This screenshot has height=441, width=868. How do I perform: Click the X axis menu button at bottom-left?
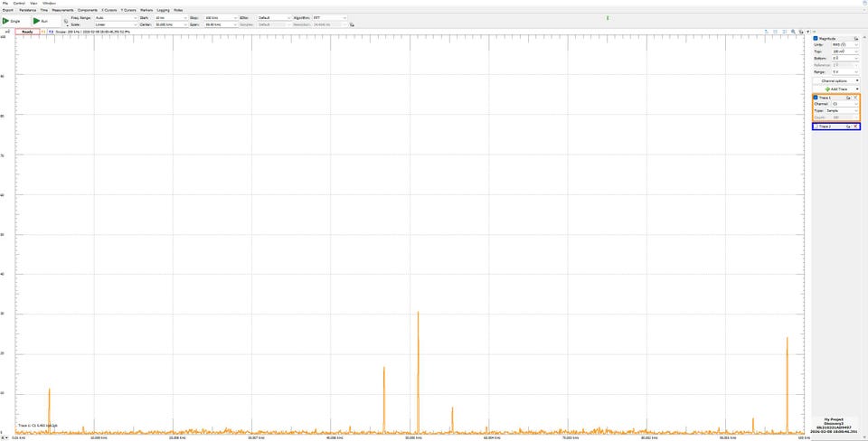pyautogui.click(x=4, y=437)
